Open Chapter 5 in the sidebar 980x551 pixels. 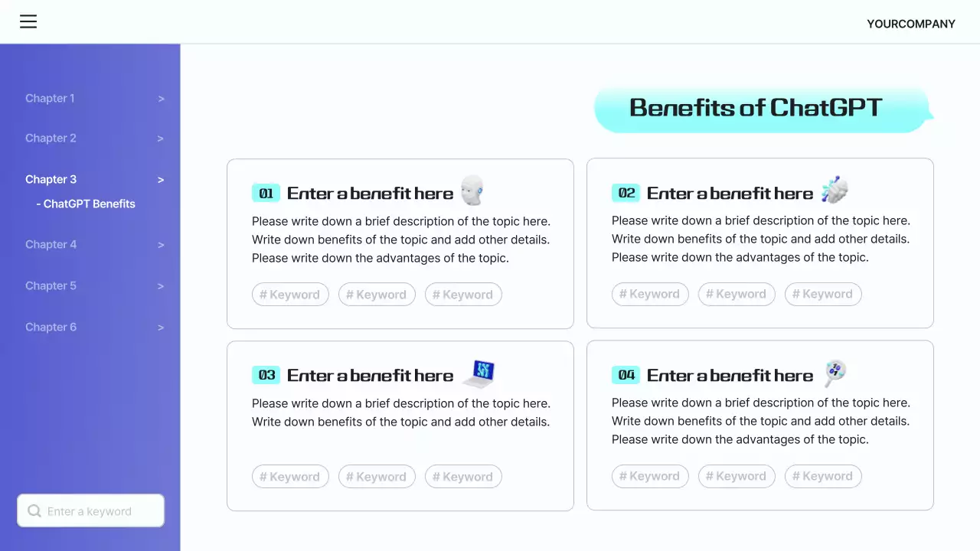pyautogui.click(x=51, y=286)
